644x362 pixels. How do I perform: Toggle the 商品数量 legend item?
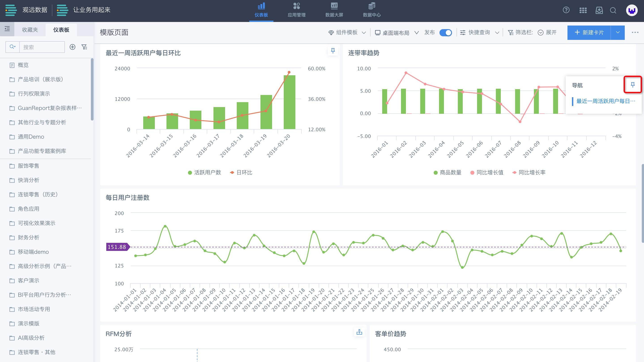point(448,172)
